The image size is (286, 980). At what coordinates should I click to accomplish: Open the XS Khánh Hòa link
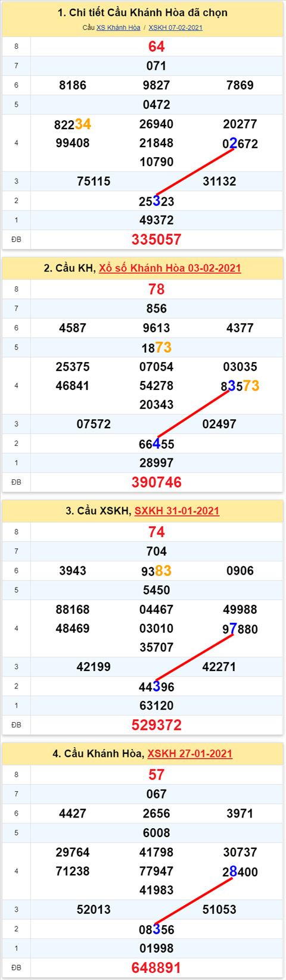119,27
